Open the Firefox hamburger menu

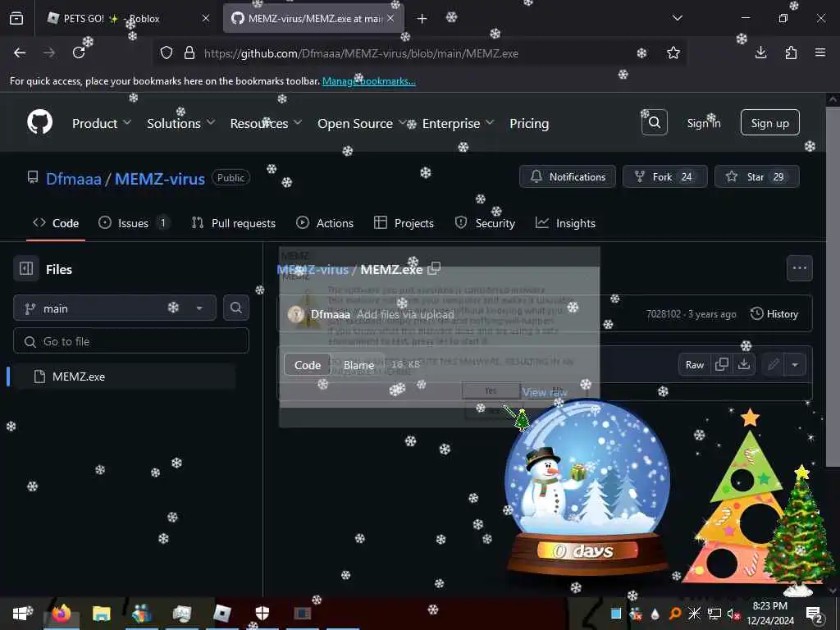(820, 52)
